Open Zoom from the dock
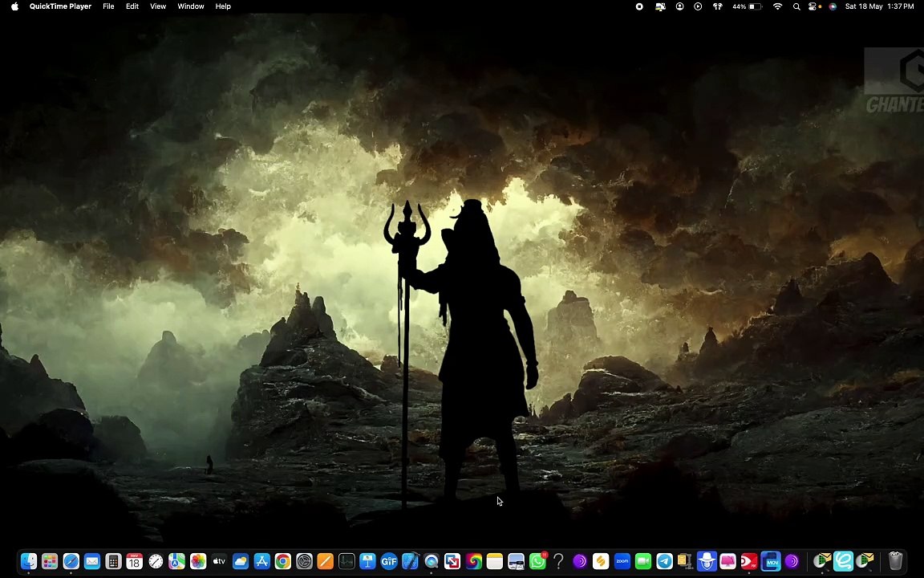Viewport: 924px width, 578px height. [622, 561]
